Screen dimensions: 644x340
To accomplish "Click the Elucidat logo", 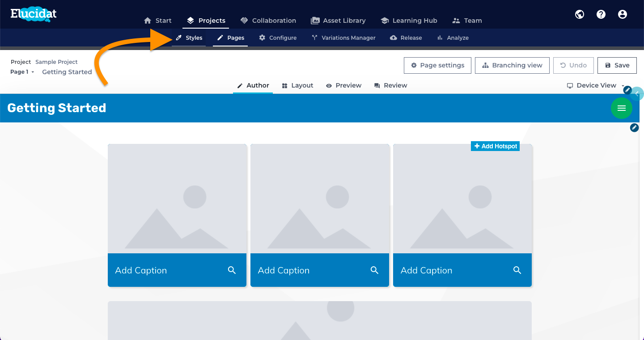I will click(34, 14).
